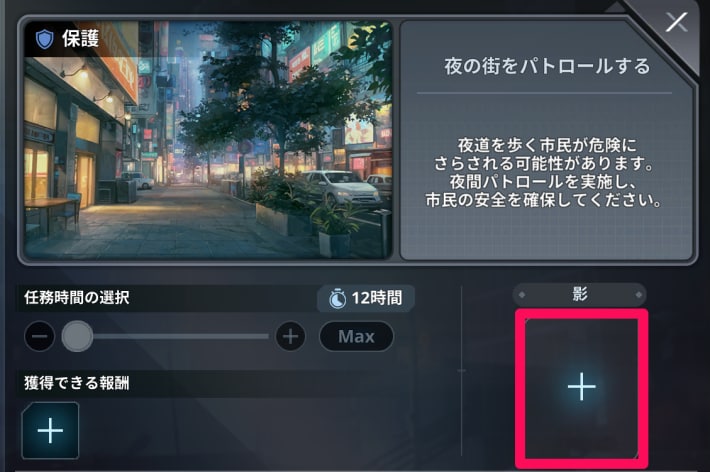Increase mission time with the plus button
The image size is (710, 472).
point(290,337)
